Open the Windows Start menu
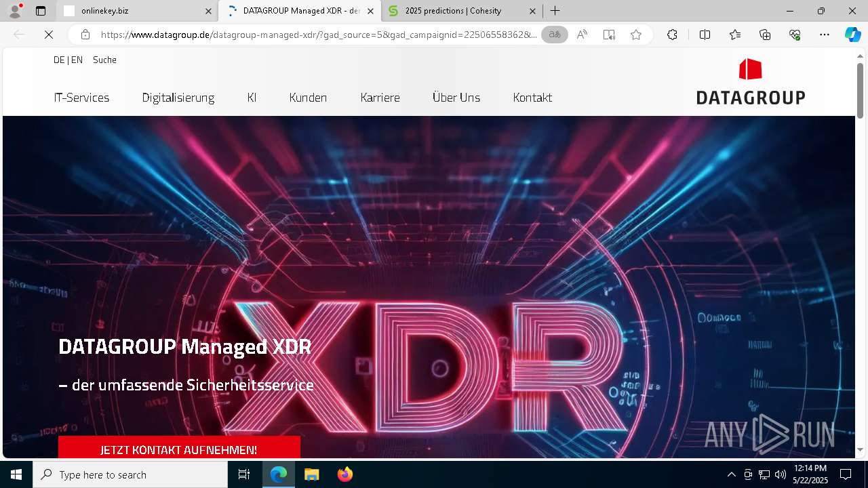The image size is (868, 488). (16, 474)
